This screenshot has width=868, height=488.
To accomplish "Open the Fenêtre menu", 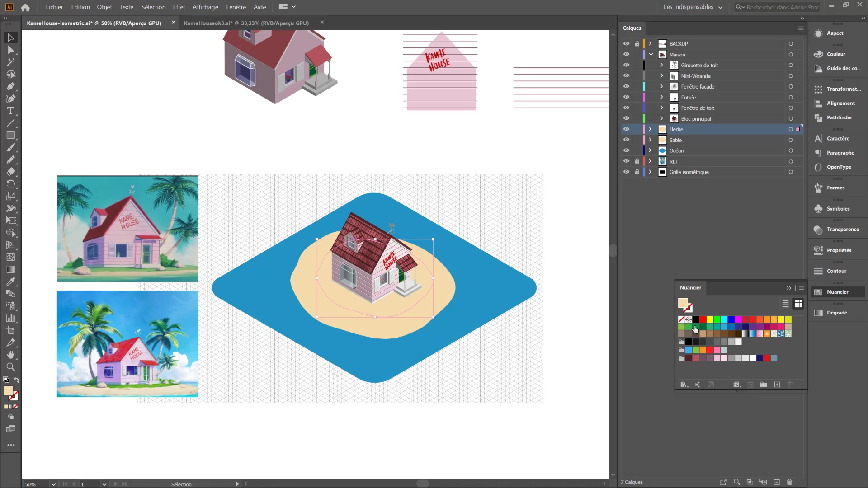I will click(x=236, y=7).
